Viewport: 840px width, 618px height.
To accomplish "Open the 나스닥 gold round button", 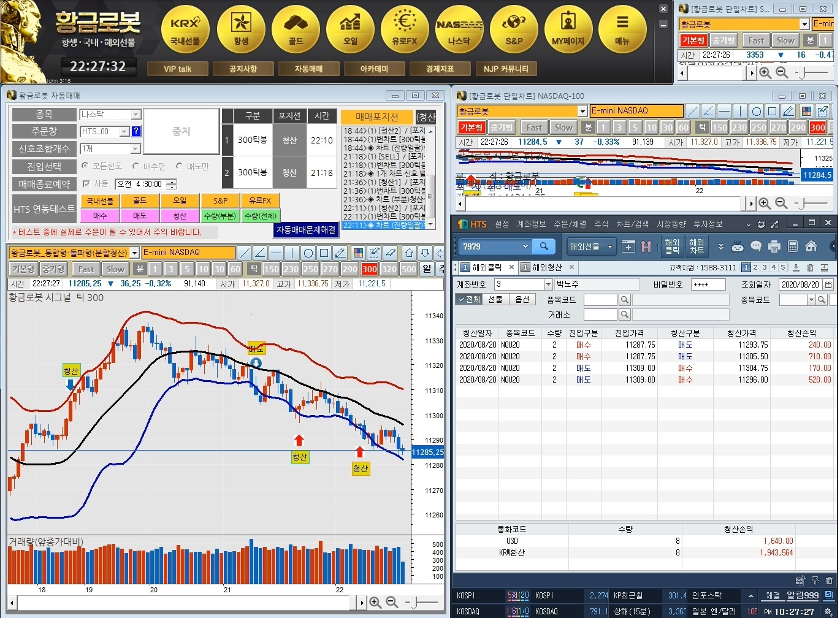I will pyautogui.click(x=459, y=29).
